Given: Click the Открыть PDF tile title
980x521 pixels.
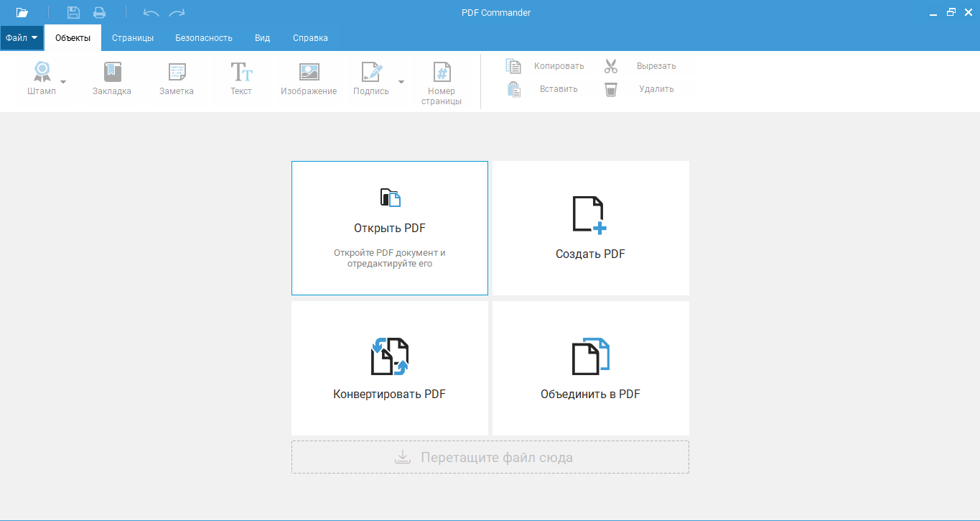Looking at the screenshot, I should (x=390, y=229).
